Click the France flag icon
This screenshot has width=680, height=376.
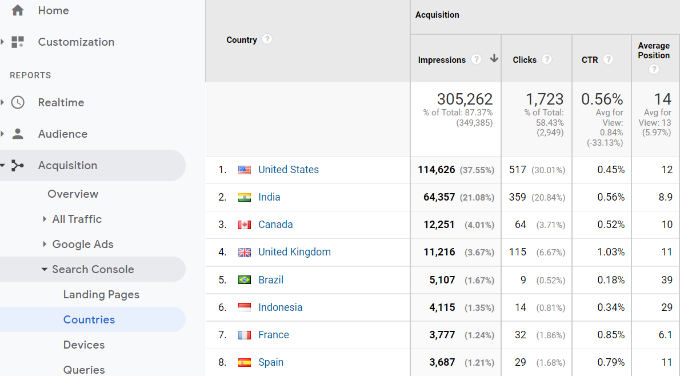[x=244, y=335]
